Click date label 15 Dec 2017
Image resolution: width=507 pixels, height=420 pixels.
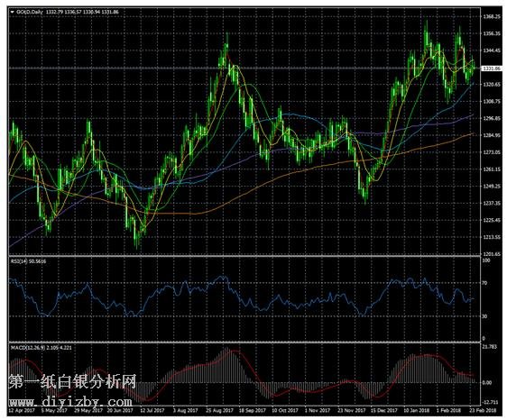(x=384, y=411)
